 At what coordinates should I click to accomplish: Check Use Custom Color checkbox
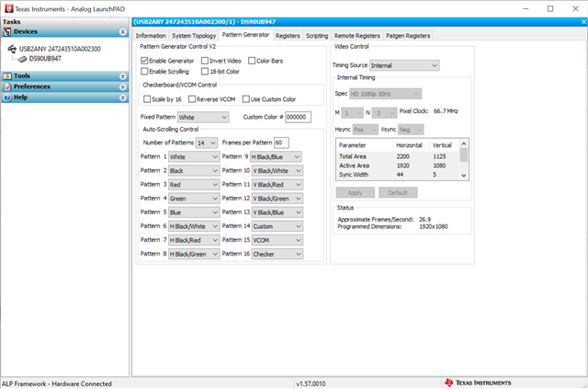tap(246, 99)
